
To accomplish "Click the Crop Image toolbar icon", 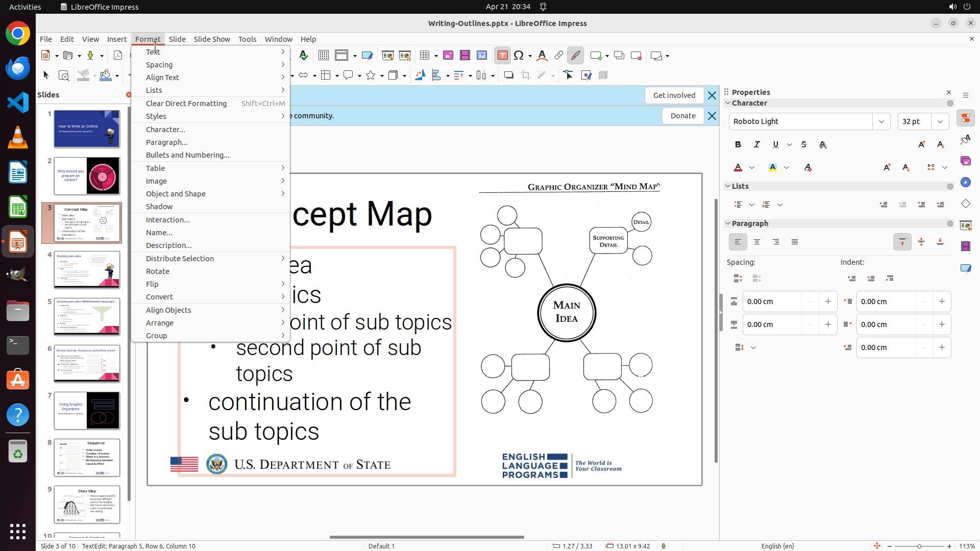I will (x=525, y=76).
